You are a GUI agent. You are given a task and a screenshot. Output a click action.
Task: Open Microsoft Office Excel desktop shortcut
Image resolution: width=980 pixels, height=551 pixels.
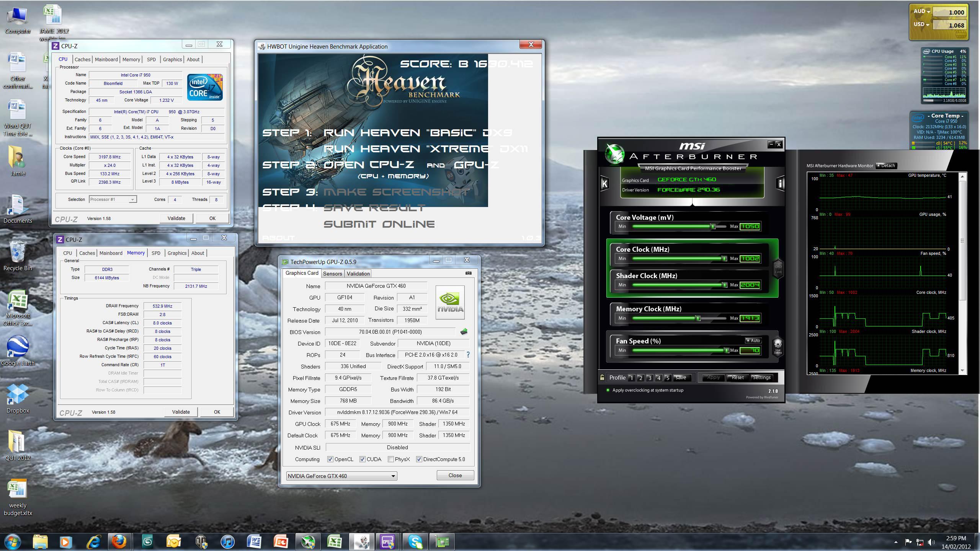pyautogui.click(x=18, y=308)
